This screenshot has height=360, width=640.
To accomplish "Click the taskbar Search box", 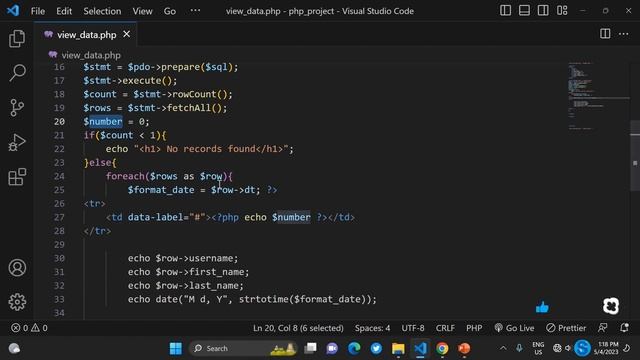I will tap(243, 349).
